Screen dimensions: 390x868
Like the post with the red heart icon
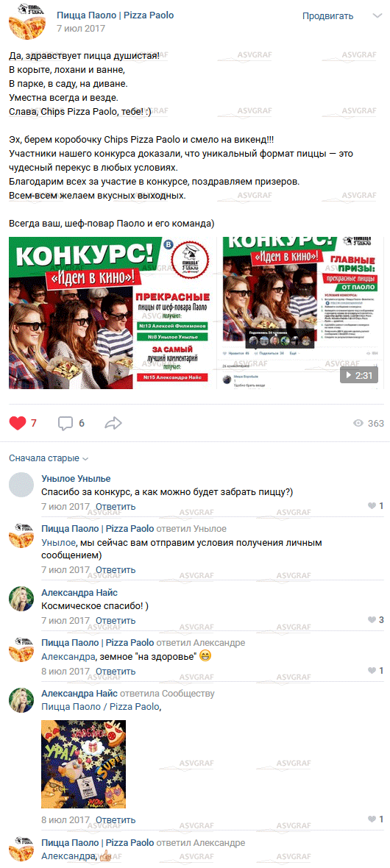click(x=18, y=424)
